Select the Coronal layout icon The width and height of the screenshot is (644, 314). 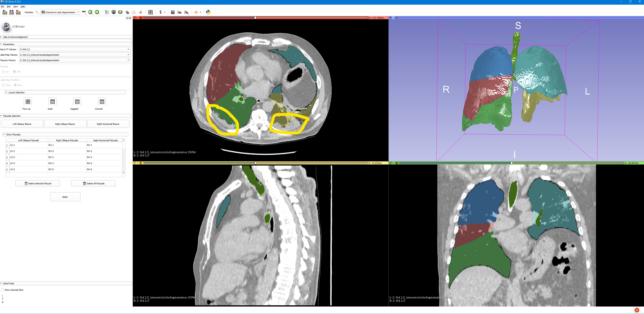click(x=102, y=102)
